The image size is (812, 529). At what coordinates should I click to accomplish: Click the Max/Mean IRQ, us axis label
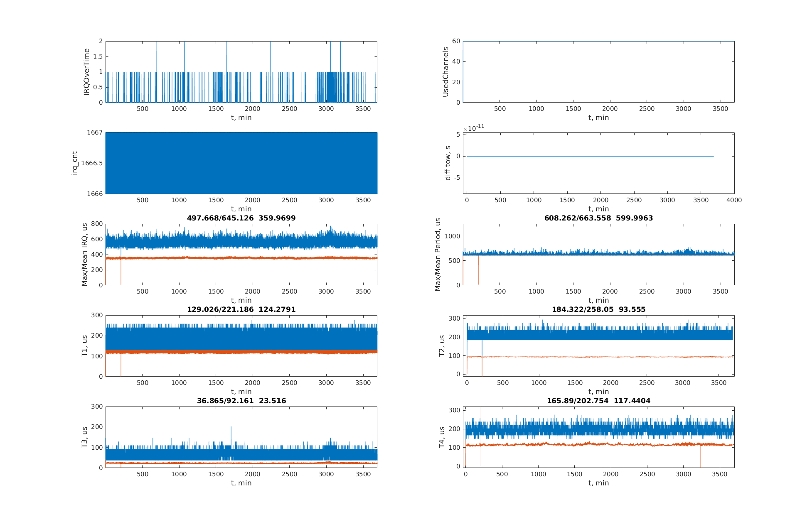pyautogui.click(x=85, y=254)
